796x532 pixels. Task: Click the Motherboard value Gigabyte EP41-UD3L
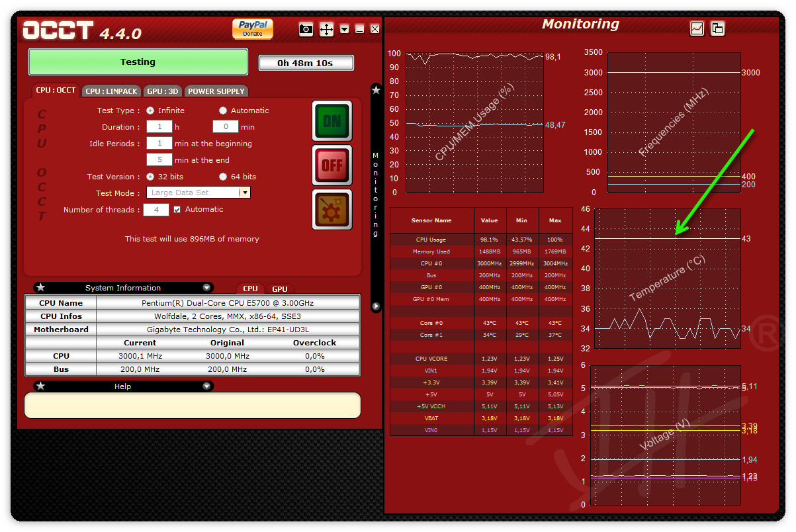pos(228,330)
